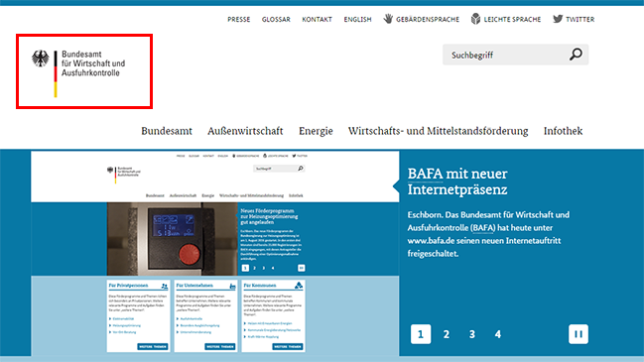
Task: Open the Presse link
Action: click(238, 19)
